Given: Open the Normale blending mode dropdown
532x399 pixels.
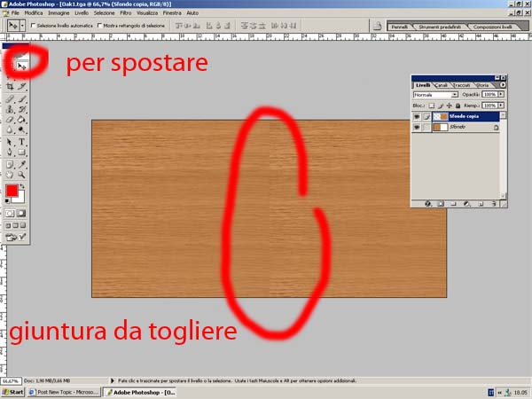Looking at the screenshot, I should [x=455, y=94].
